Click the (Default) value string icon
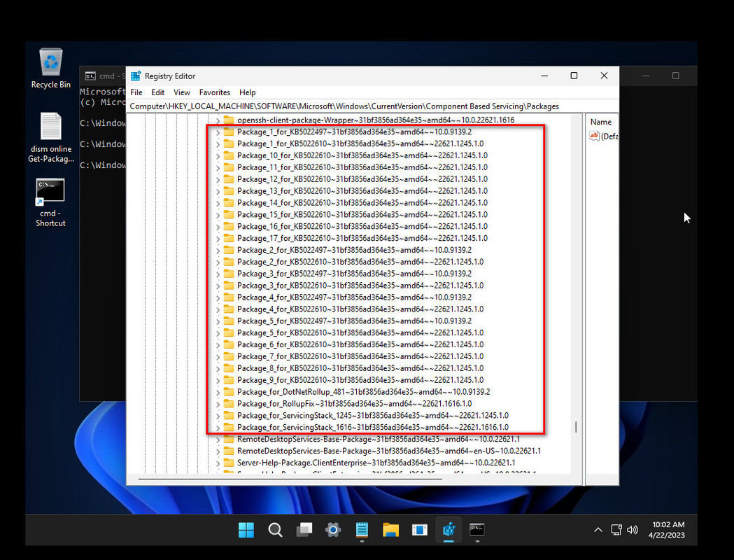 click(x=594, y=136)
